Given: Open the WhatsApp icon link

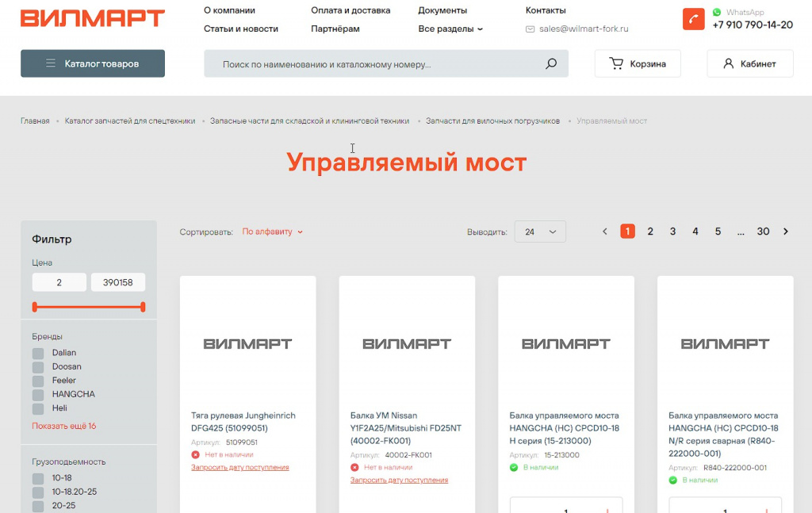Looking at the screenshot, I should point(717,12).
